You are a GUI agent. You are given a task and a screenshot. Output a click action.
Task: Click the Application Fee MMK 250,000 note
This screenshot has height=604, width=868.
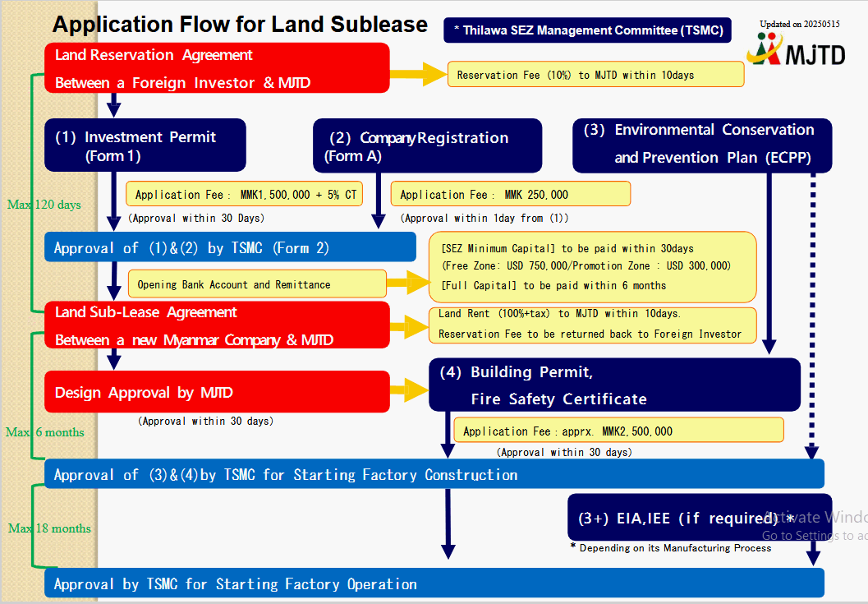coord(510,195)
